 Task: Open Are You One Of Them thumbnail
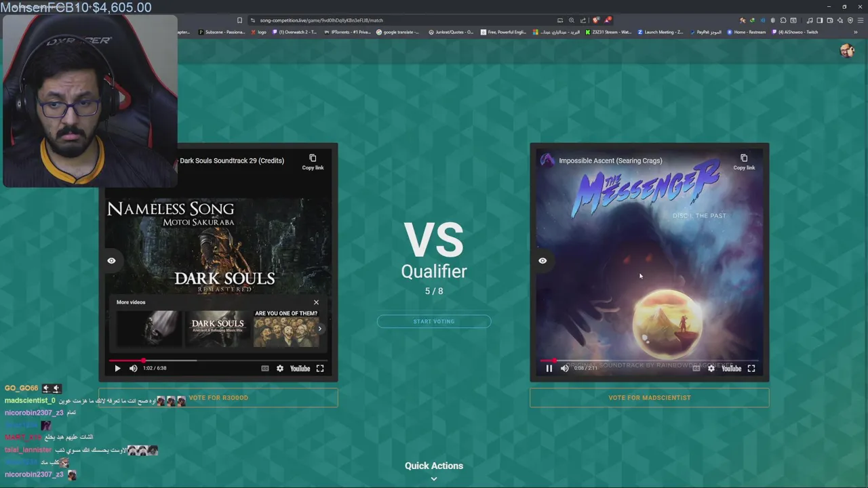285,329
